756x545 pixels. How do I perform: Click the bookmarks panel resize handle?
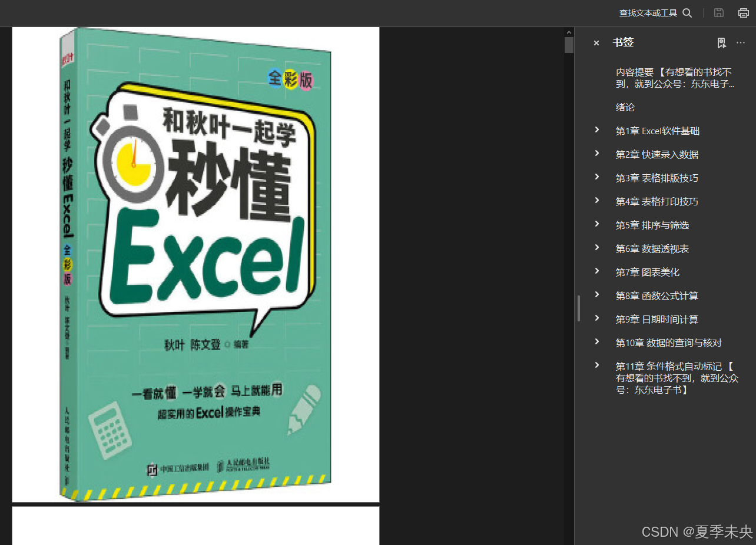click(x=579, y=308)
